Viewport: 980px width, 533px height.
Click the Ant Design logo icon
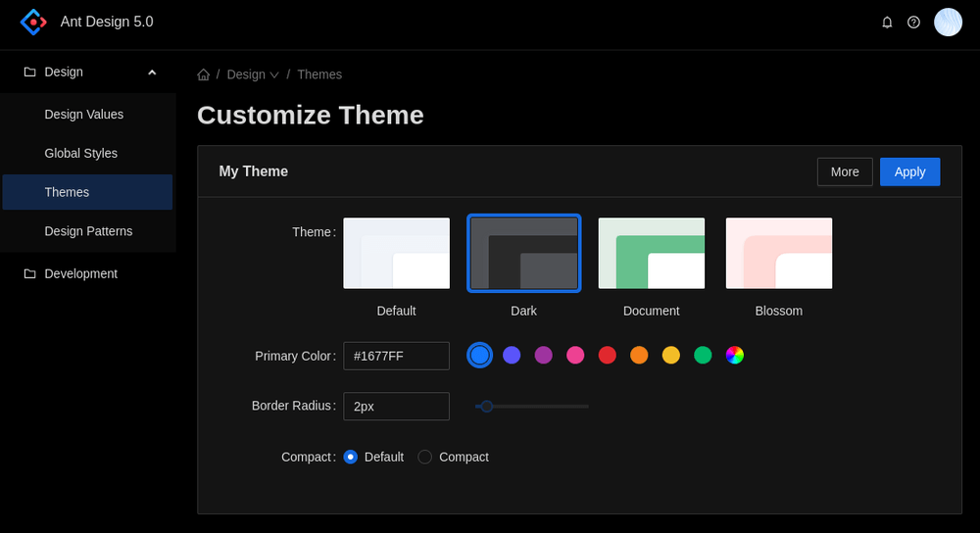33,22
